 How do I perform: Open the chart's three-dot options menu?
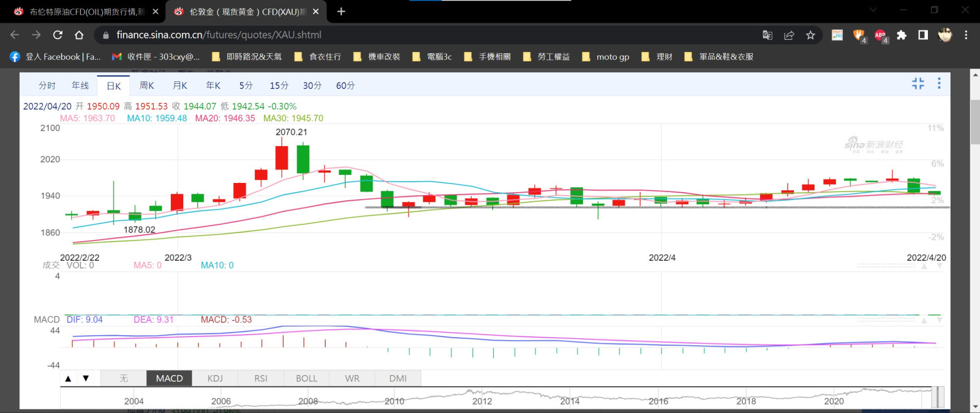click(x=939, y=84)
